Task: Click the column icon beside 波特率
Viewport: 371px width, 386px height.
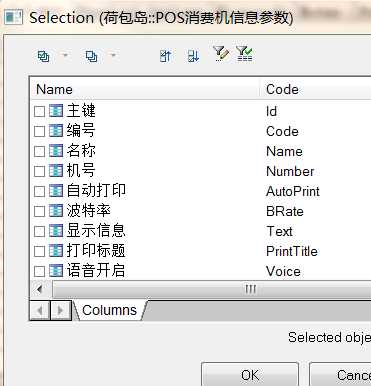Action: 56,211
